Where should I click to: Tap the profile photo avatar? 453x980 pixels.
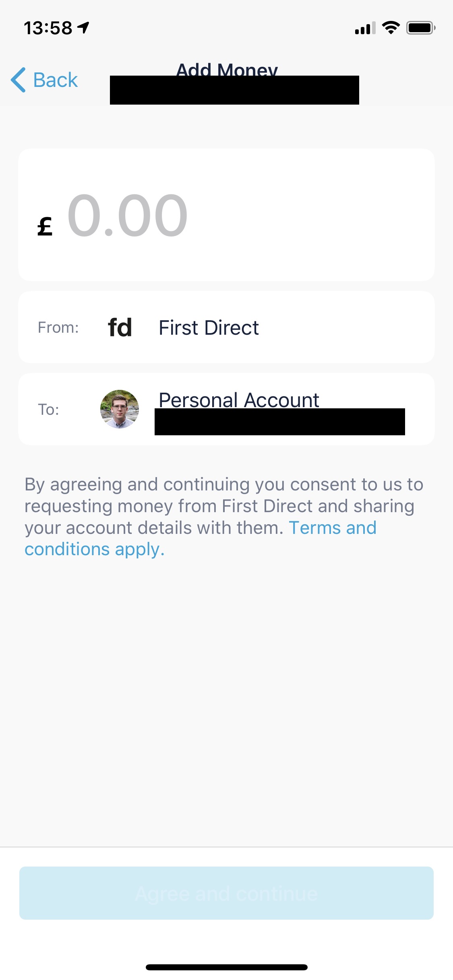(120, 409)
